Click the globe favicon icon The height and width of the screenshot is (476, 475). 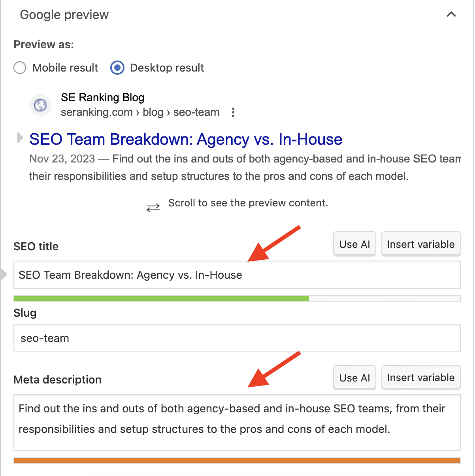click(40, 105)
